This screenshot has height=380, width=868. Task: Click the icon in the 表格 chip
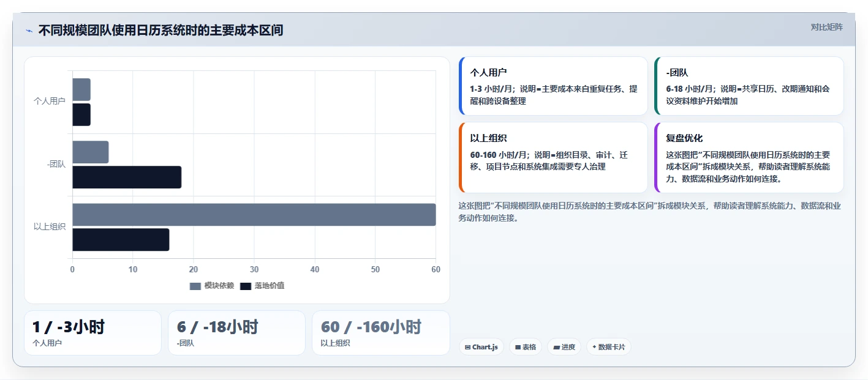[x=518, y=348]
